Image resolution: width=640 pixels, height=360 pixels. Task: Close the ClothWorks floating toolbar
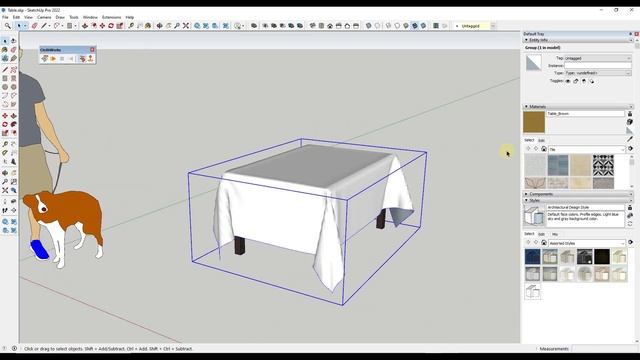coord(92,50)
